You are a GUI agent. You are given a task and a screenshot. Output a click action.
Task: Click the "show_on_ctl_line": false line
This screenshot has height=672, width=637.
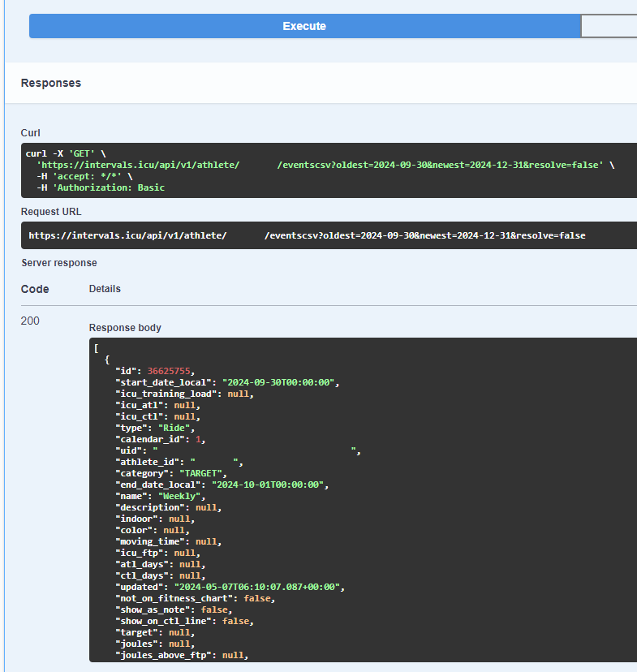tap(185, 621)
